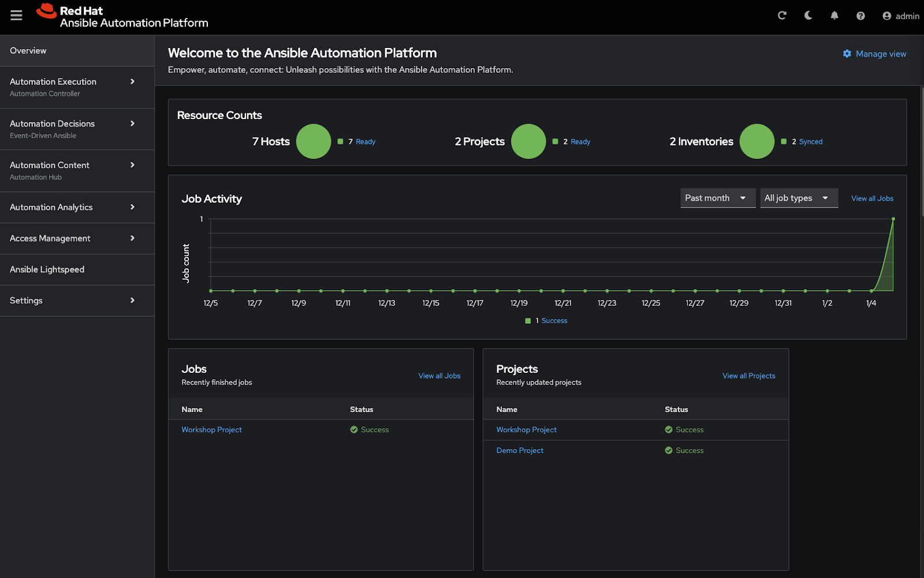Open Ansible Lightspeed page
This screenshot has height=578, width=924.
77,269
